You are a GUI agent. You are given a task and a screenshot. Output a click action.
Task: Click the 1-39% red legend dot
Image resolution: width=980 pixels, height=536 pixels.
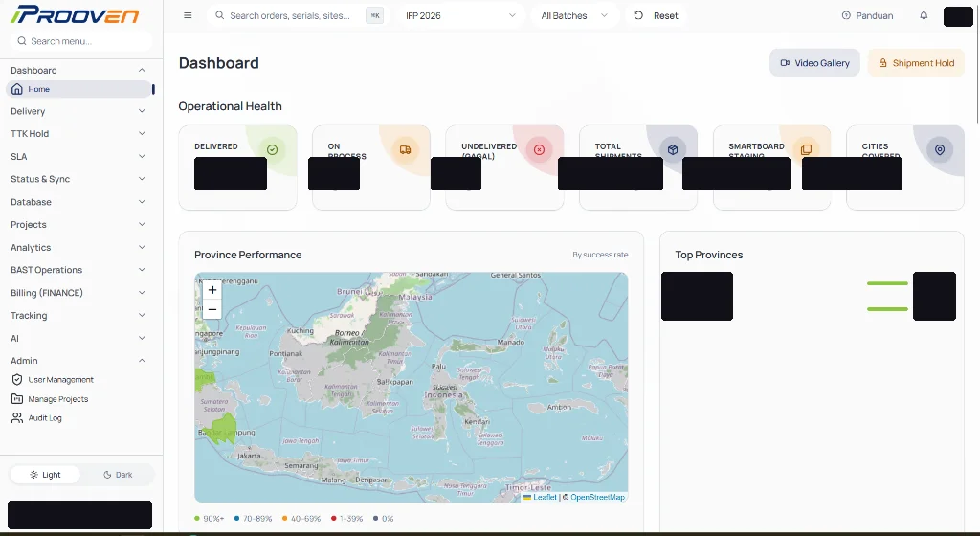tap(334, 519)
